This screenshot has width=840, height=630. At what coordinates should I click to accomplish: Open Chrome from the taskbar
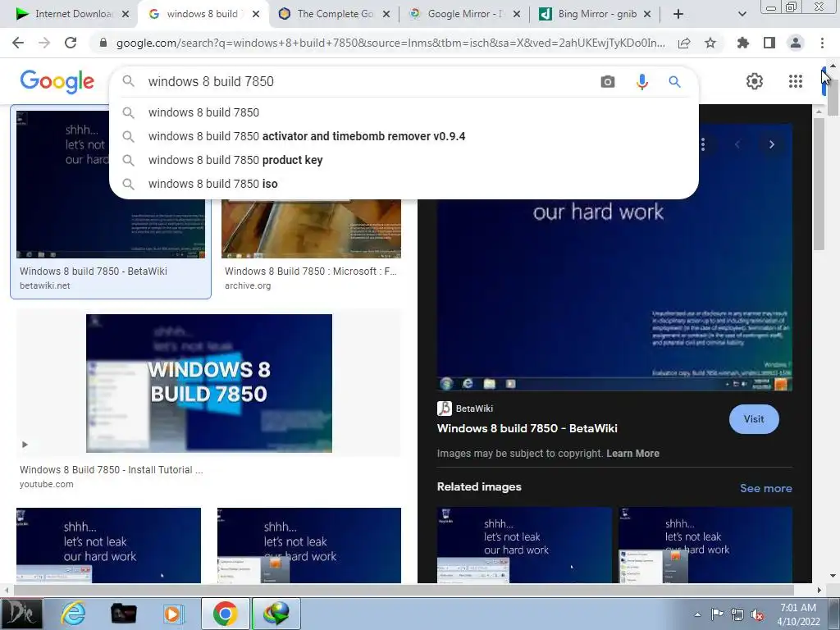tap(226, 614)
